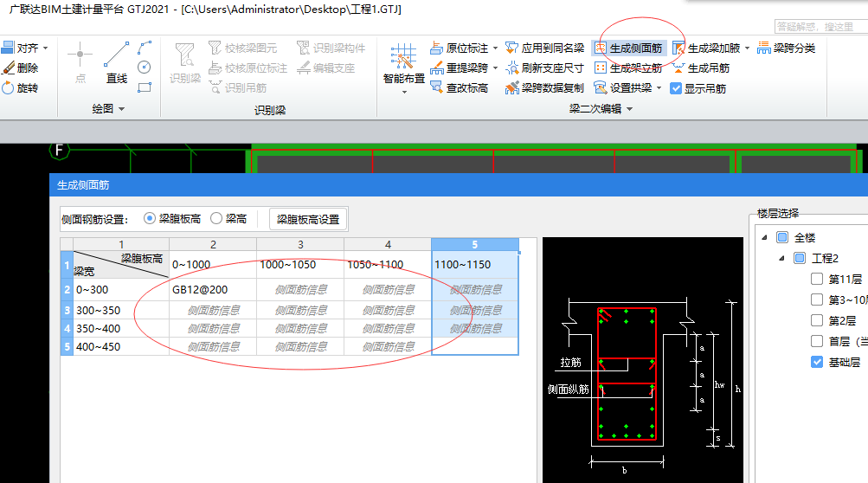Image resolution: width=868 pixels, height=483 pixels.
Task: Click 生成侧面筋 tool
Action: 627,48
